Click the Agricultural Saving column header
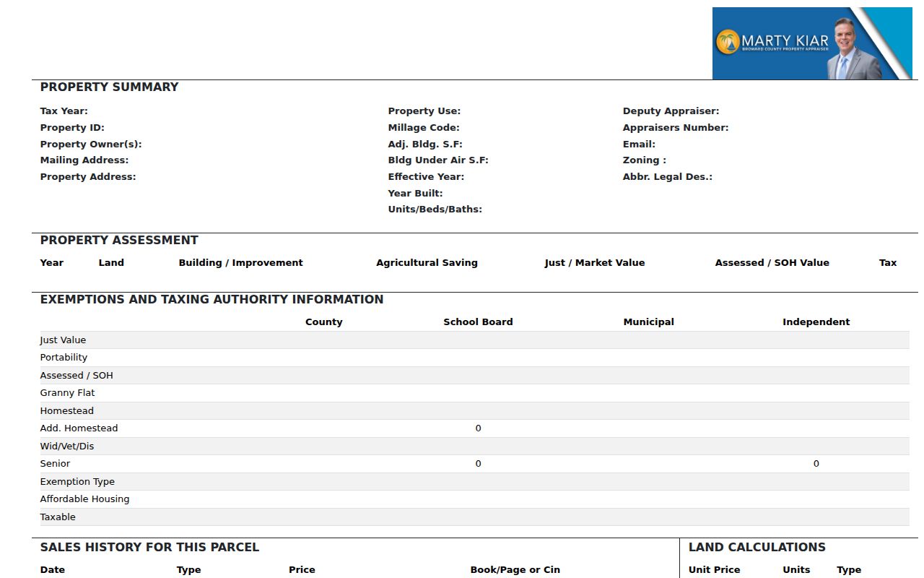 click(x=427, y=263)
